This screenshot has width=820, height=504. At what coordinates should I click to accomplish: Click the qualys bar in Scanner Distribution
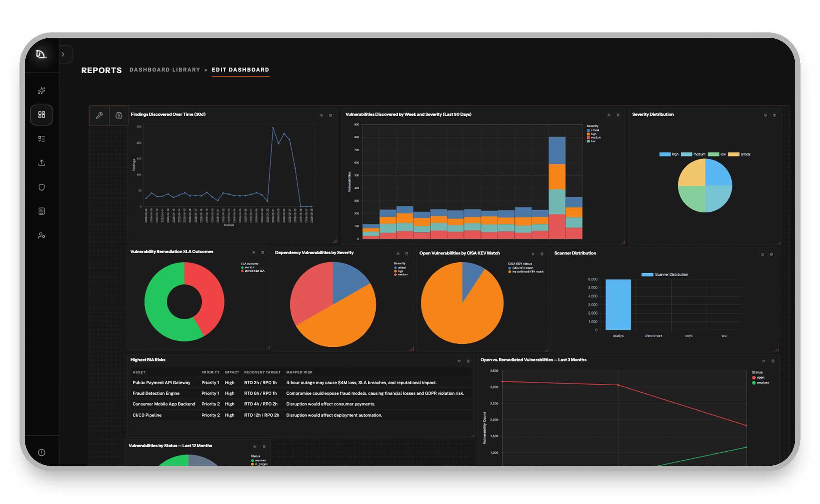[x=618, y=305]
